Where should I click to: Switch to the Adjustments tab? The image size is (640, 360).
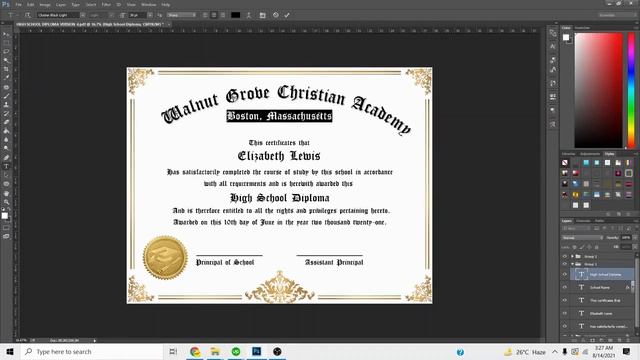[x=590, y=154]
